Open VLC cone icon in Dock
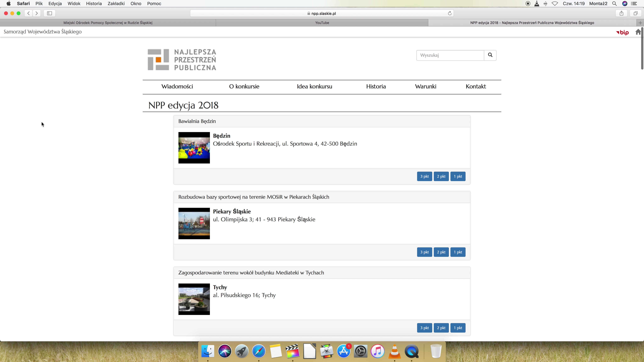 click(x=394, y=351)
